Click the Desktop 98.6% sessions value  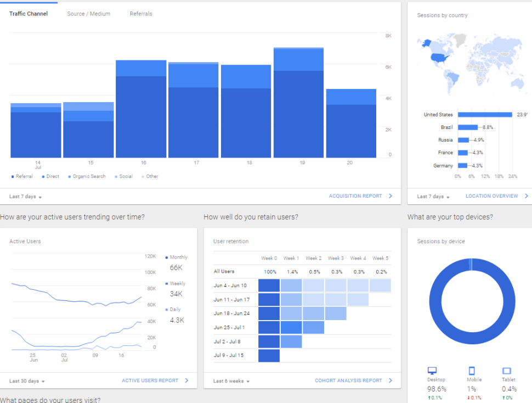(x=437, y=389)
